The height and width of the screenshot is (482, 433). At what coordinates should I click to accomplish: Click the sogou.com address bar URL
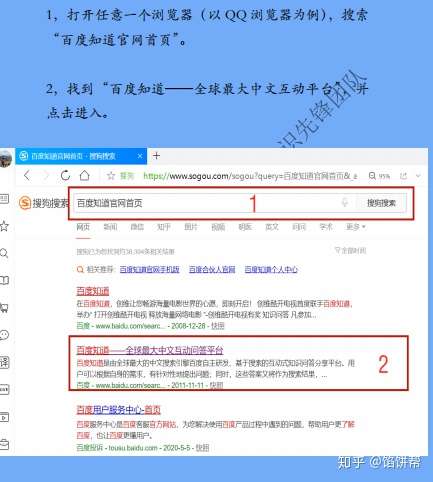250,176
